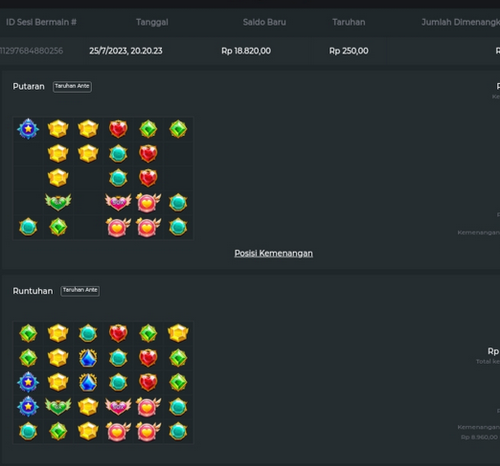Select red heart gem in Putaran grid's top row
The image size is (500, 466).
tap(118, 129)
